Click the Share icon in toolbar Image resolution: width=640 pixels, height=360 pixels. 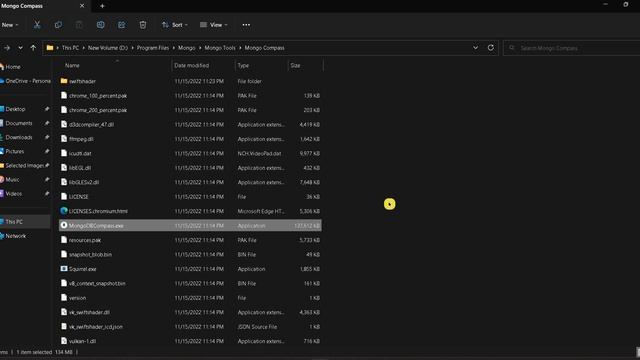pos(122,25)
